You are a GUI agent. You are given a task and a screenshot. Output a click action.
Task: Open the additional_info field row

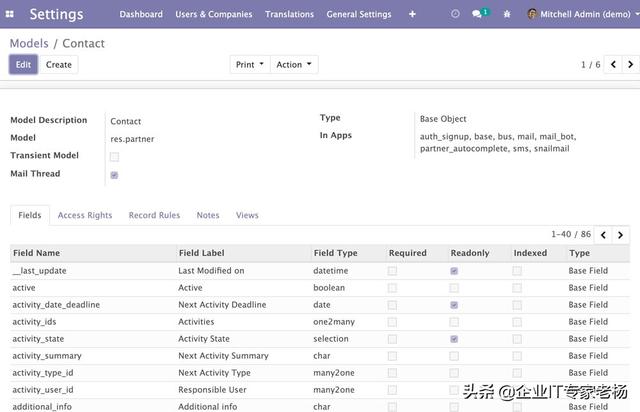pos(320,407)
